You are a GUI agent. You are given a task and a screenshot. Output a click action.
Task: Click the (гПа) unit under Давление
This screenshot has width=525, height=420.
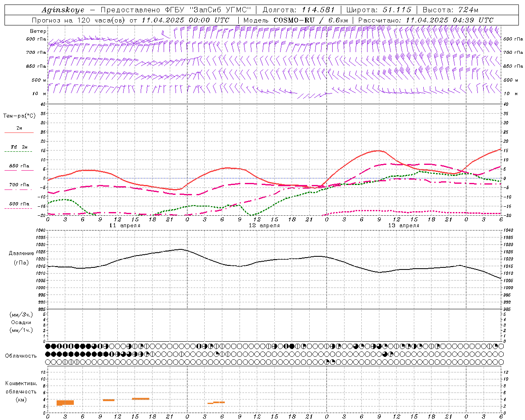[21, 262]
